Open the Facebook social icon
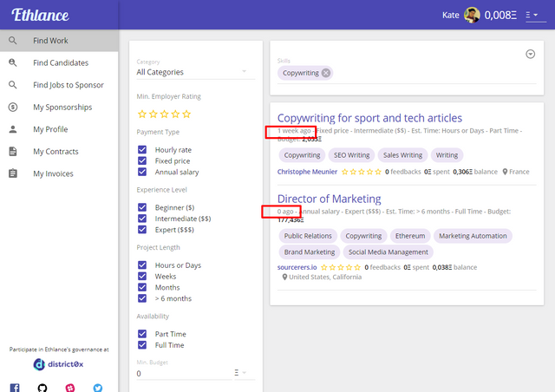This screenshot has height=392, width=555. pos(15,388)
